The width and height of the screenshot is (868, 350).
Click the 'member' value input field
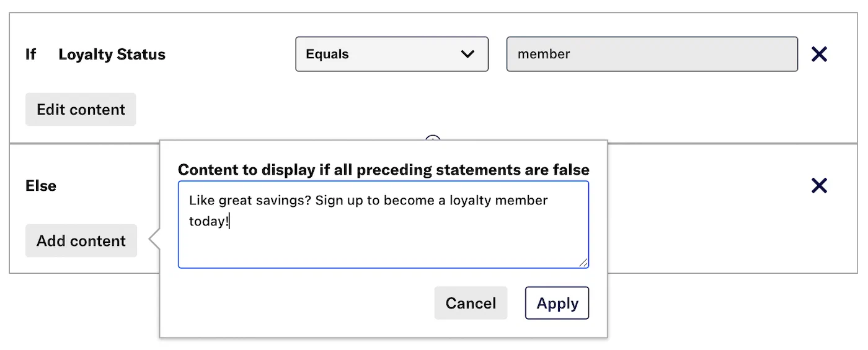[x=652, y=55]
